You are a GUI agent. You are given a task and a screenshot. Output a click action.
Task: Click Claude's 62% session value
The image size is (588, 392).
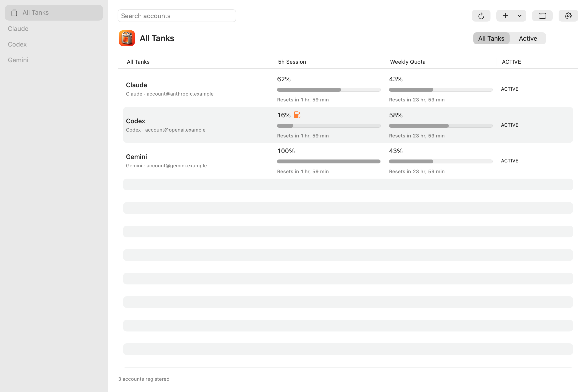pos(284,79)
